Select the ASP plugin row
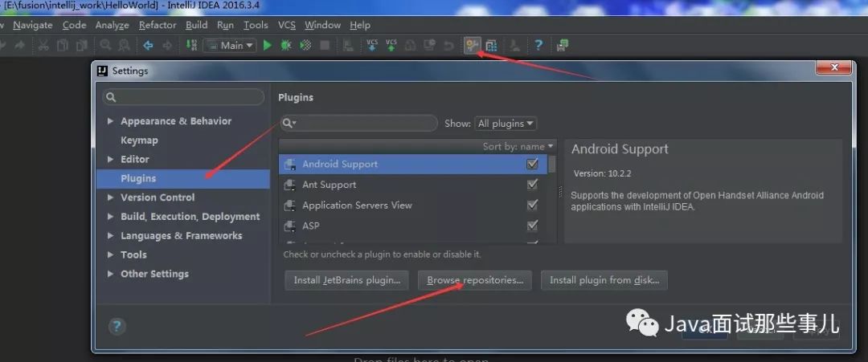The image size is (868, 362). tap(413, 226)
